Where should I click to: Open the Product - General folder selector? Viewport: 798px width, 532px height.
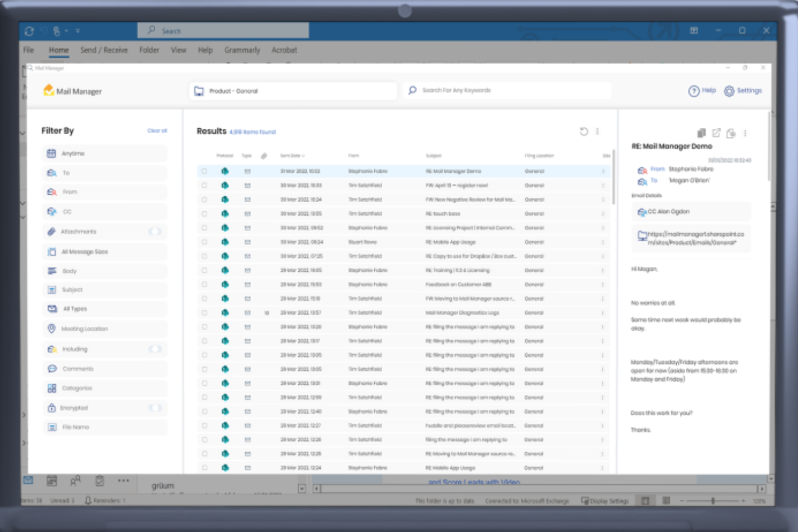point(293,91)
